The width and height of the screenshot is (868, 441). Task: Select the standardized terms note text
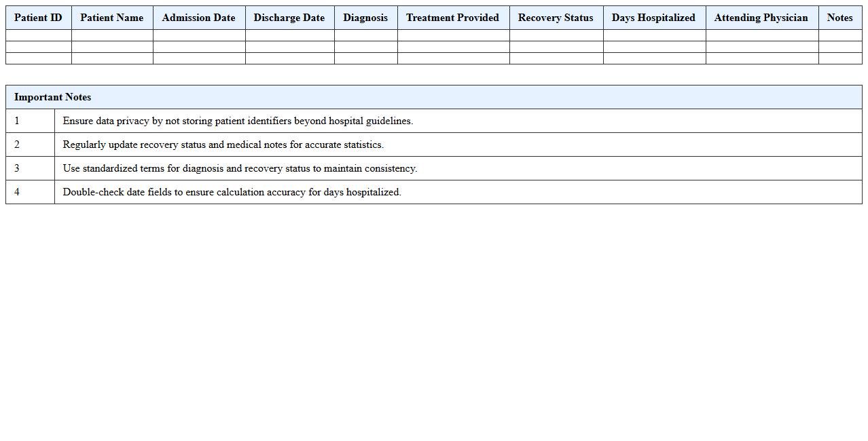point(240,168)
